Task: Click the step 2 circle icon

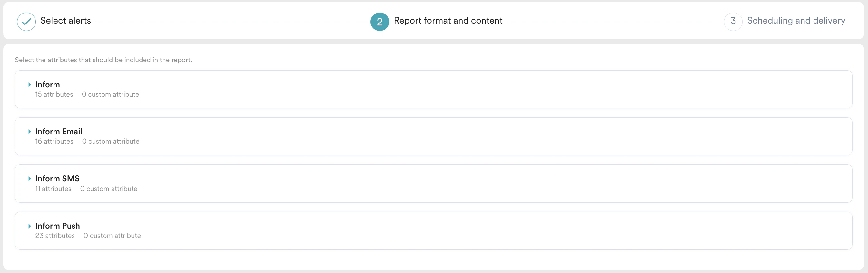Action: click(380, 22)
